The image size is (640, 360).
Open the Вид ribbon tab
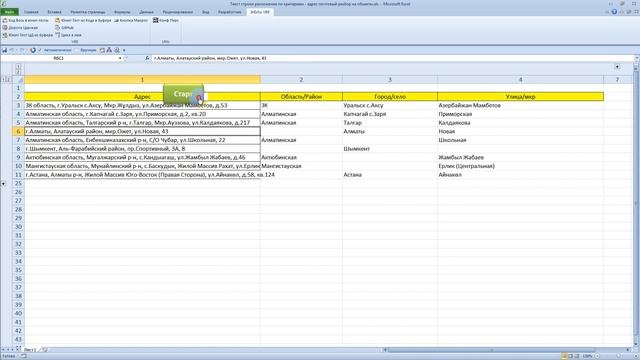[x=205, y=12]
